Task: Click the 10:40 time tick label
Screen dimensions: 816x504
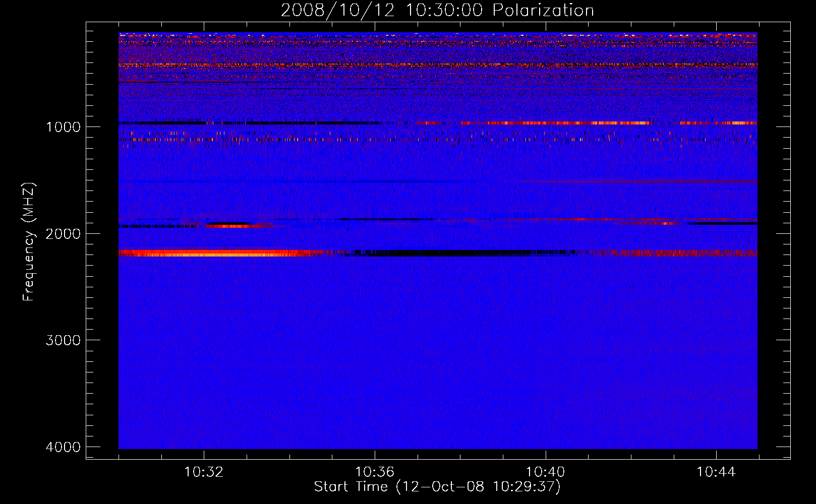Action: pos(545,472)
